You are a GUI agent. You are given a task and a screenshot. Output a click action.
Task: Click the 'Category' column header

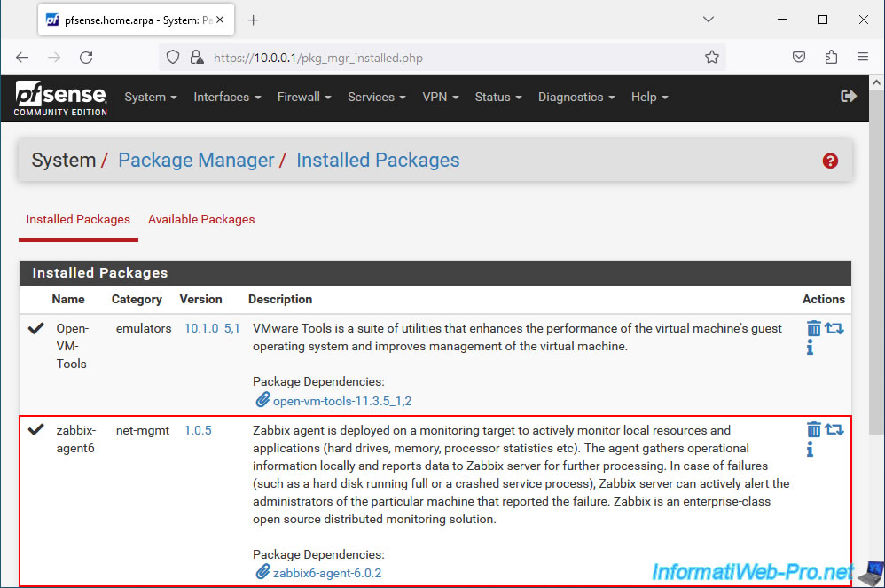[x=137, y=300]
